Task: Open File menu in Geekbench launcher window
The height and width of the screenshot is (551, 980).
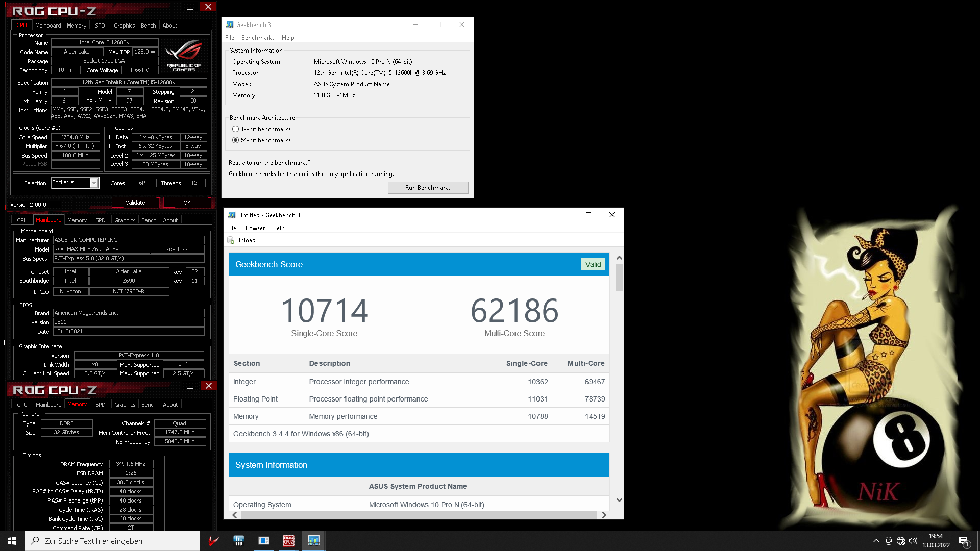Action: point(230,38)
